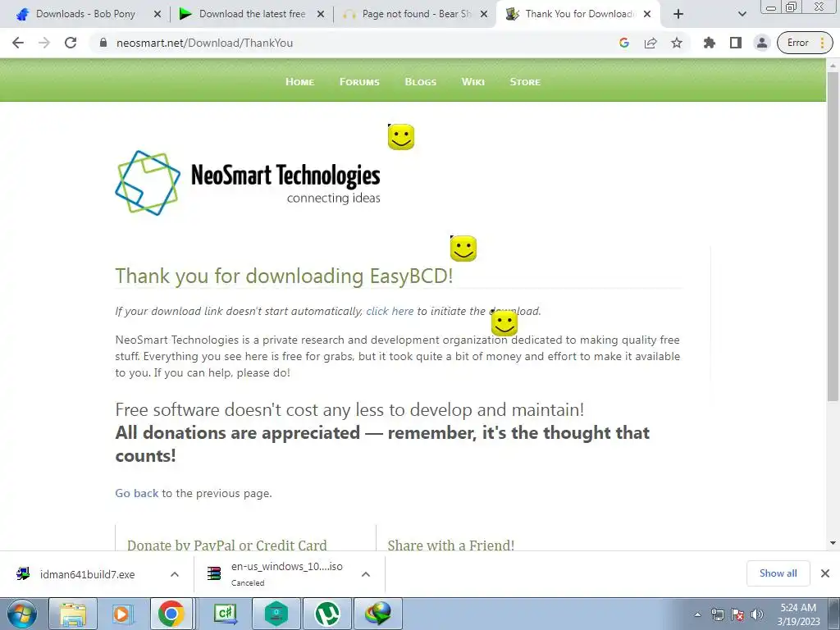Close the Page not found tab
Screen dimensions: 840x630
coord(484,14)
